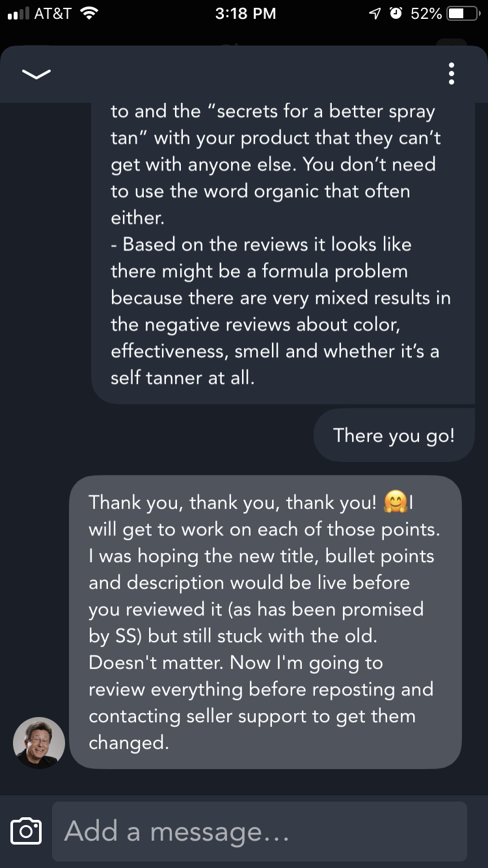Tap the 52% battery percentage
488x868 pixels.
tap(426, 14)
